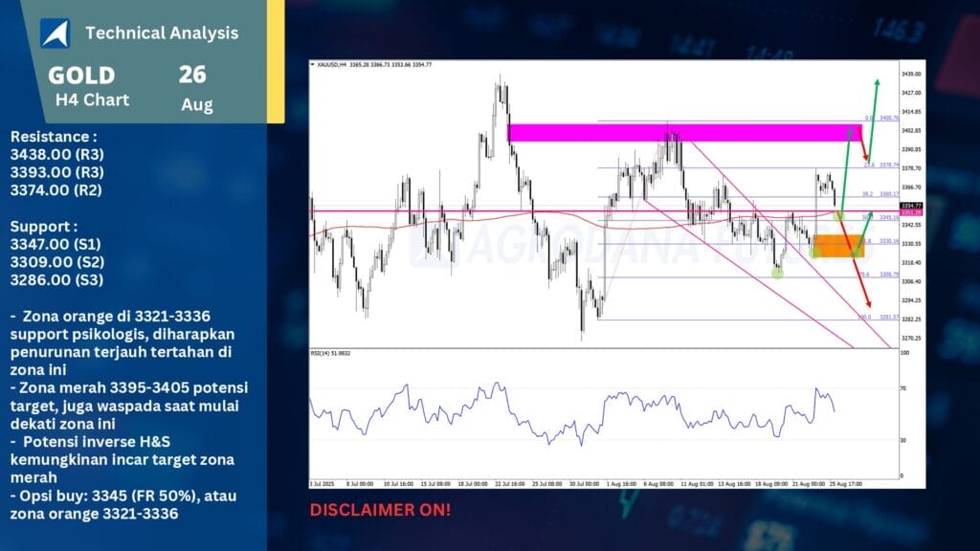Click the 3347.00 (S1) support level
The width and height of the screenshot is (980, 551).
(56, 244)
